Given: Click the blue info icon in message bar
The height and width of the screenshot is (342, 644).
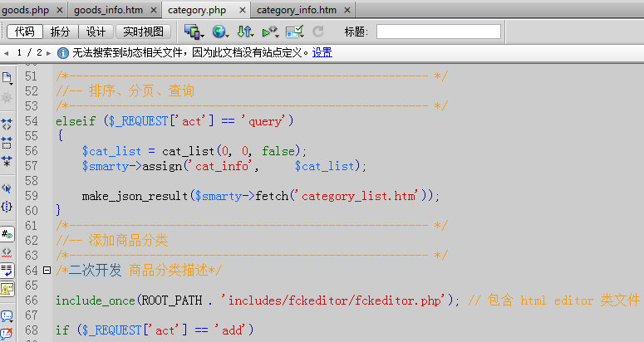Looking at the screenshot, I should pos(63,52).
